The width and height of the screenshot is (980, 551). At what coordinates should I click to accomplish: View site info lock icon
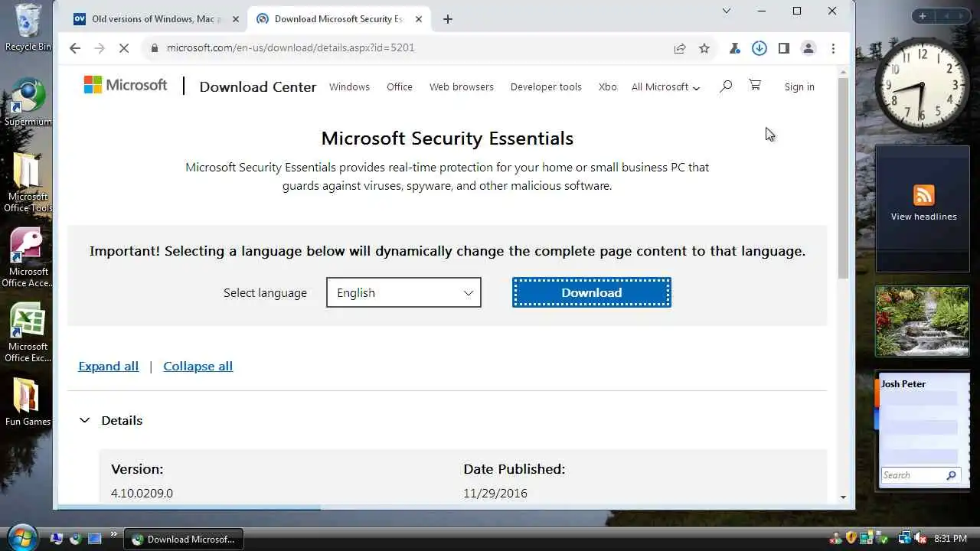(x=154, y=47)
